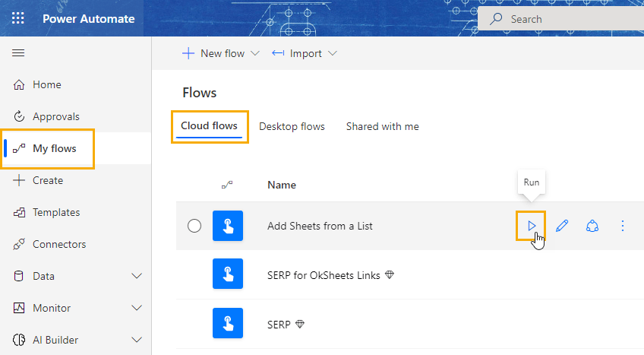The width and height of the screenshot is (644, 355).
Task: Click the Templates icon in the sidebar
Action: (x=19, y=212)
